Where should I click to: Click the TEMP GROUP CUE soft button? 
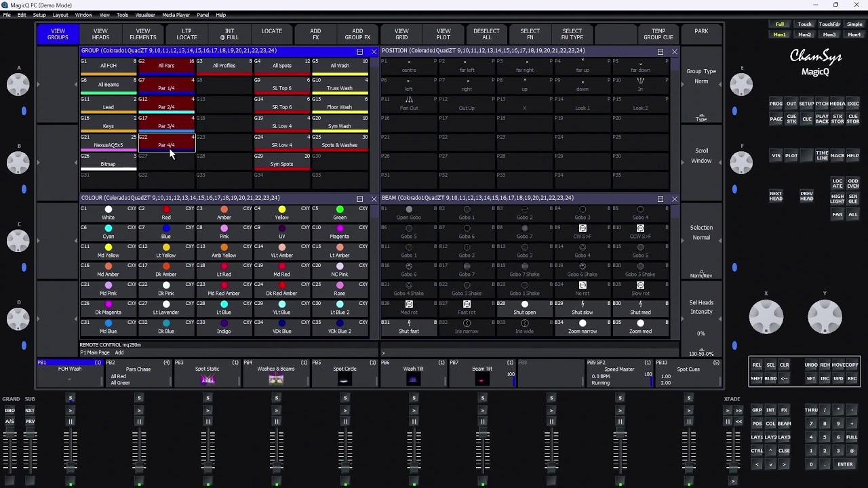pos(658,34)
